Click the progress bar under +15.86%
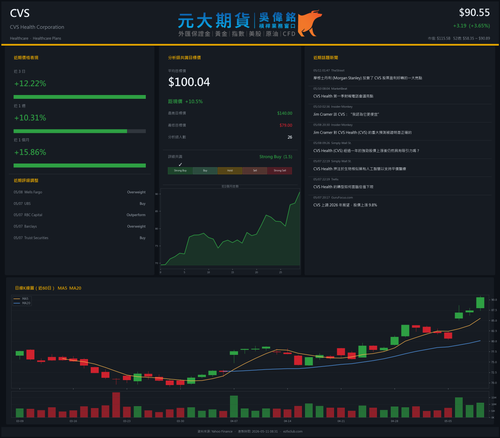Viewport: 500px width, 438px height. coord(80,166)
